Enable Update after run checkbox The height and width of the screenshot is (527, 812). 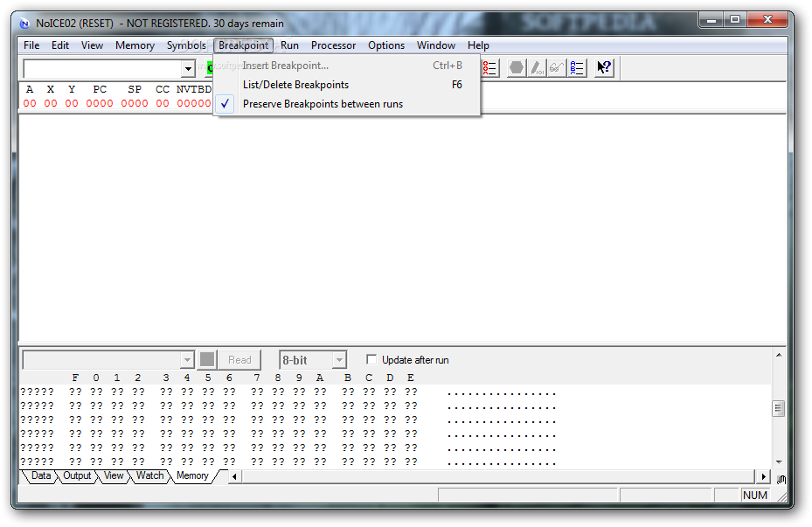pos(371,359)
